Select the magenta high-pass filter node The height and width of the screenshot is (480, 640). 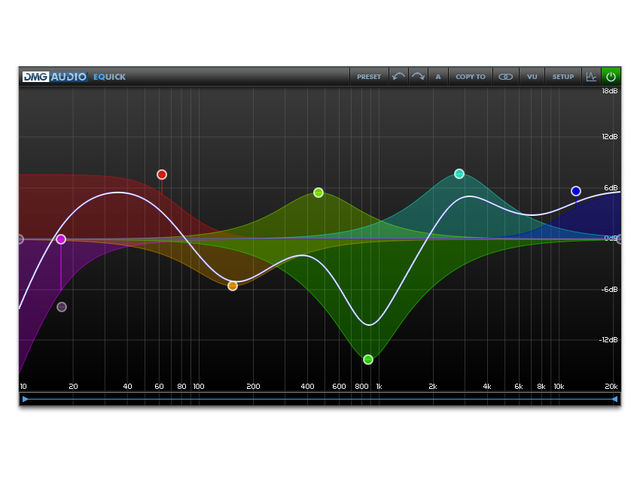click(61, 239)
